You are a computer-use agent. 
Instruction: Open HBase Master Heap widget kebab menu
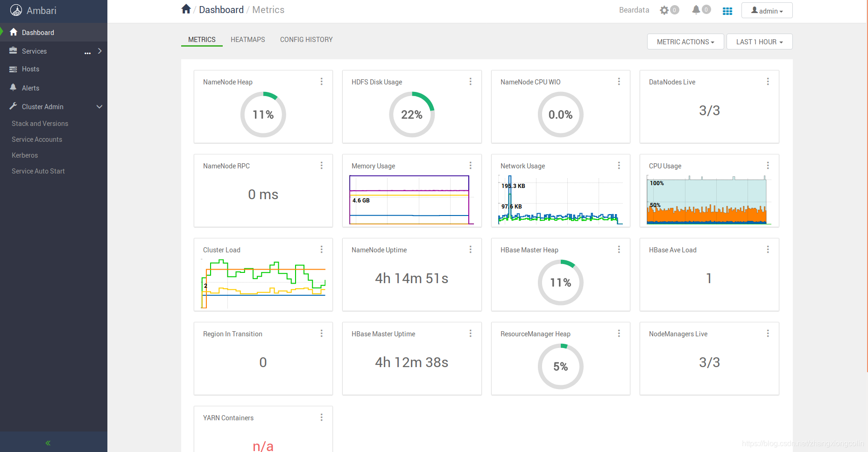tap(619, 250)
